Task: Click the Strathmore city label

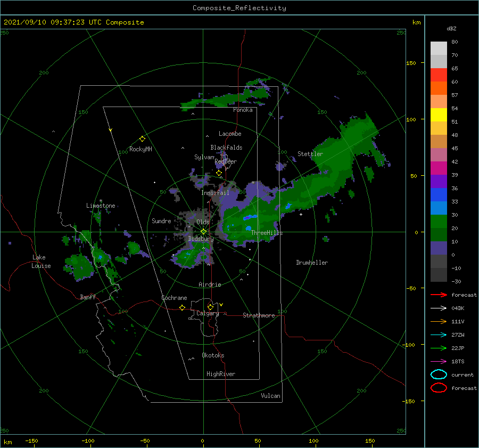Action: (x=259, y=315)
